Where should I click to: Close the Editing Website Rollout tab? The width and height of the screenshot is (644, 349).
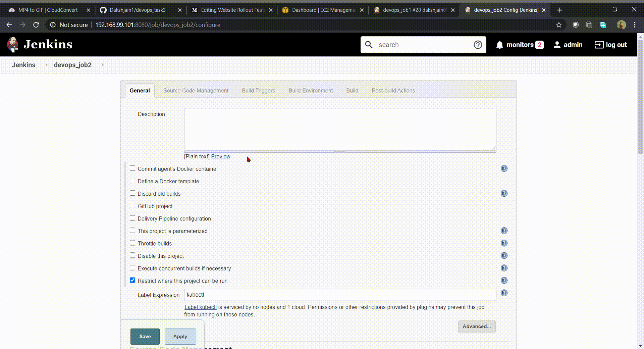click(271, 10)
